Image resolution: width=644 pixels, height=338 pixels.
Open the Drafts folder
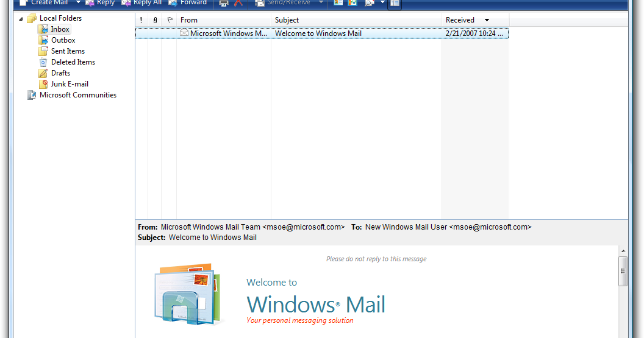[x=60, y=73]
